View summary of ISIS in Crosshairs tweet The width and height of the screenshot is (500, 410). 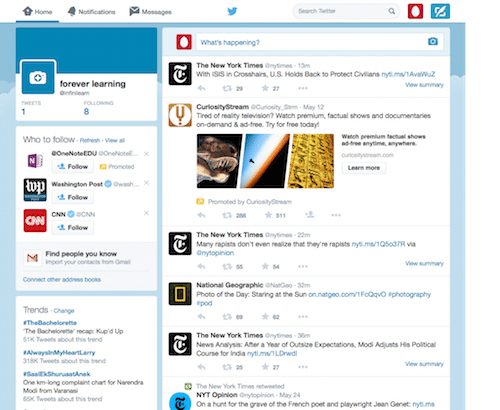point(424,85)
